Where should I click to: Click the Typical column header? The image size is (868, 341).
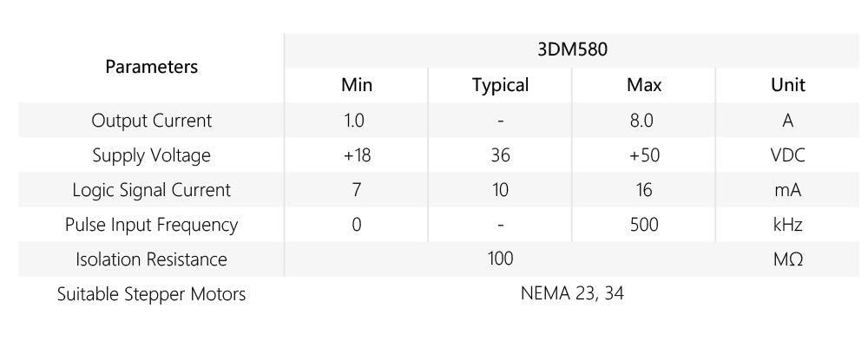[x=500, y=85]
